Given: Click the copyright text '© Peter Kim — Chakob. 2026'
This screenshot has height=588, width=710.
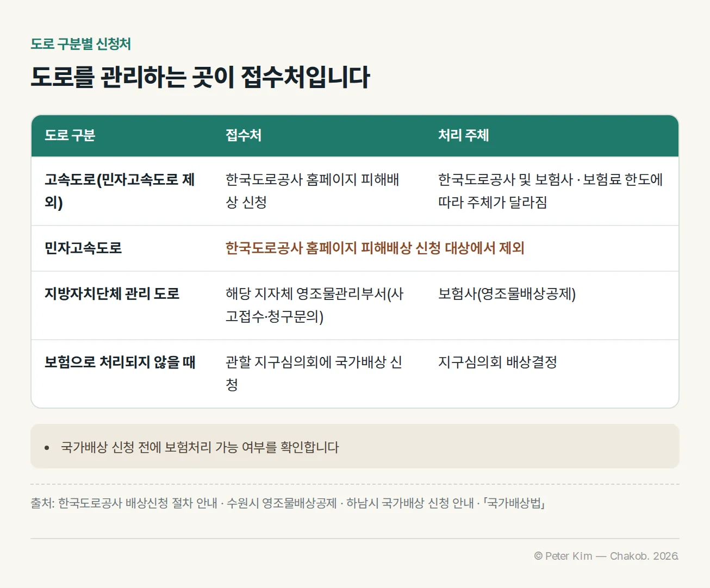Looking at the screenshot, I should (606, 556).
